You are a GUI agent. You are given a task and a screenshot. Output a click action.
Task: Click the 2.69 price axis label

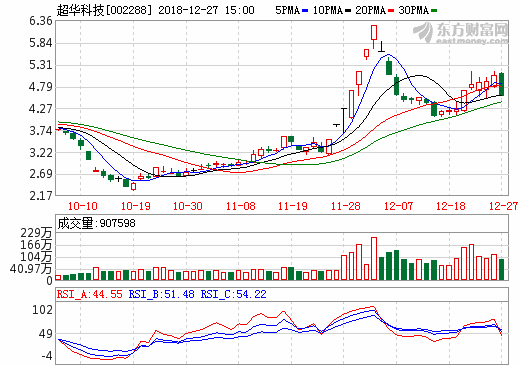click(41, 174)
